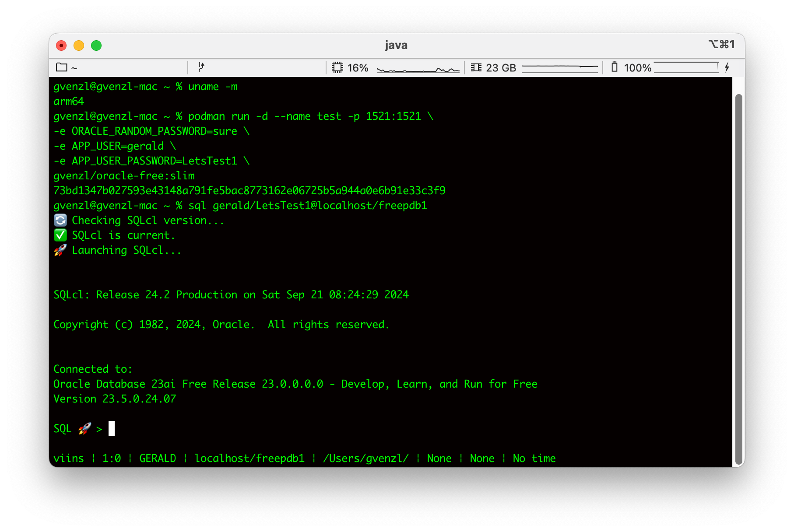Image resolution: width=794 pixels, height=532 pixels.
Task: Click the 'Connected to:' line
Action: click(x=93, y=369)
